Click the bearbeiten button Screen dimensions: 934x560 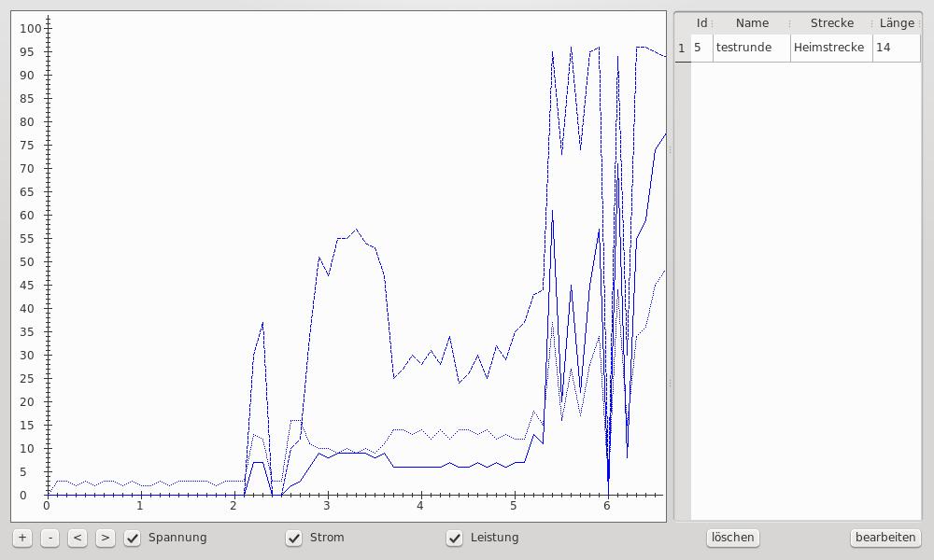pyautogui.click(x=885, y=538)
